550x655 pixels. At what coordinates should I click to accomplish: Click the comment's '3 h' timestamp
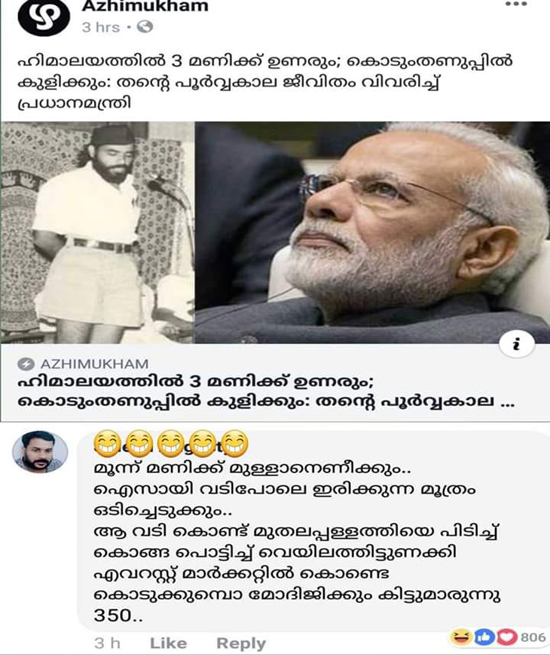(x=107, y=643)
